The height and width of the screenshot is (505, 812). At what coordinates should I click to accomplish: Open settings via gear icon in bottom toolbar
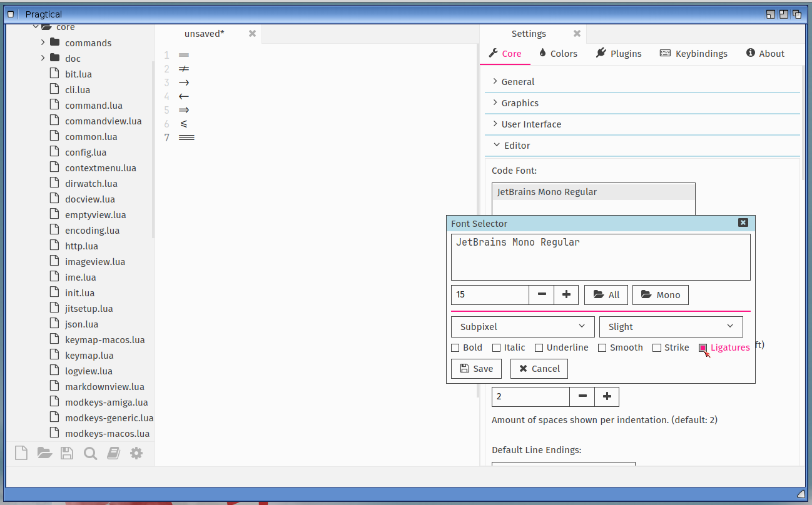[136, 453]
